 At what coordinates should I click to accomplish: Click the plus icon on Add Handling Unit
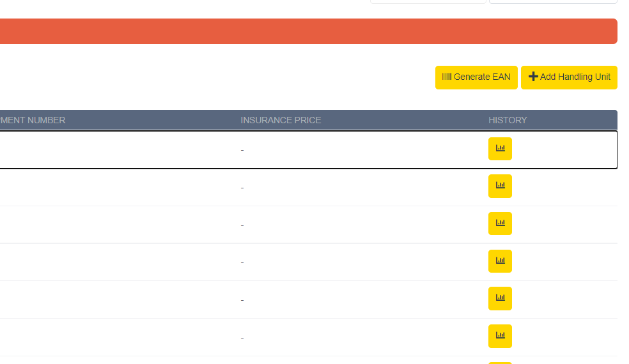click(533, 77)
